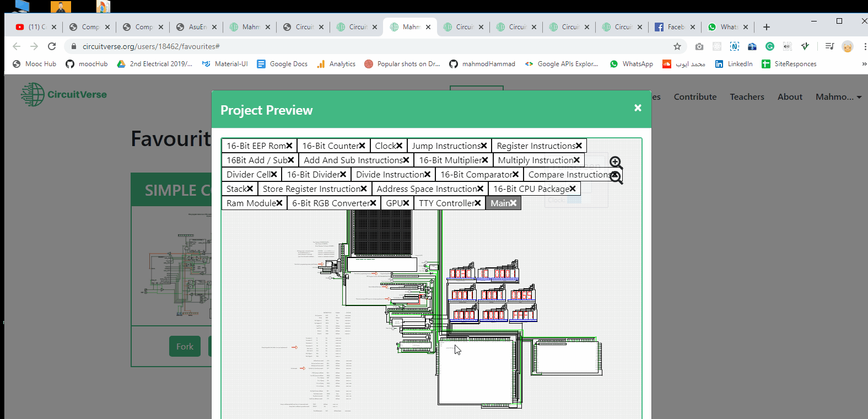Switch to the YouTube browser tab
This screenshot has height=419, width=868.
pyautogui.click(x=36, y=26)
